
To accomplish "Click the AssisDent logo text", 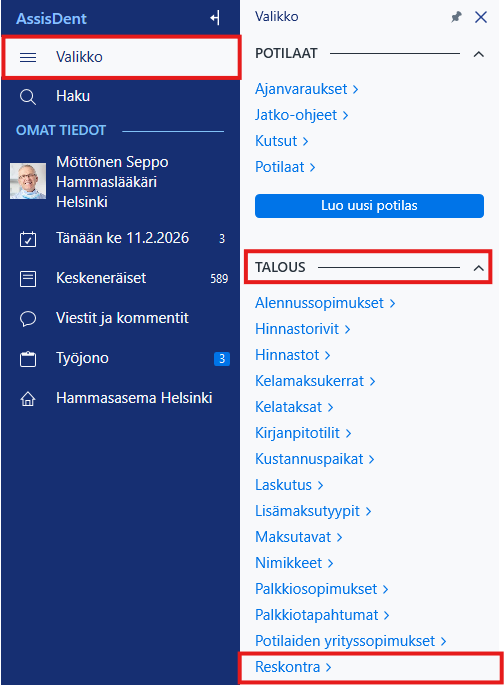I will (52, 19).
